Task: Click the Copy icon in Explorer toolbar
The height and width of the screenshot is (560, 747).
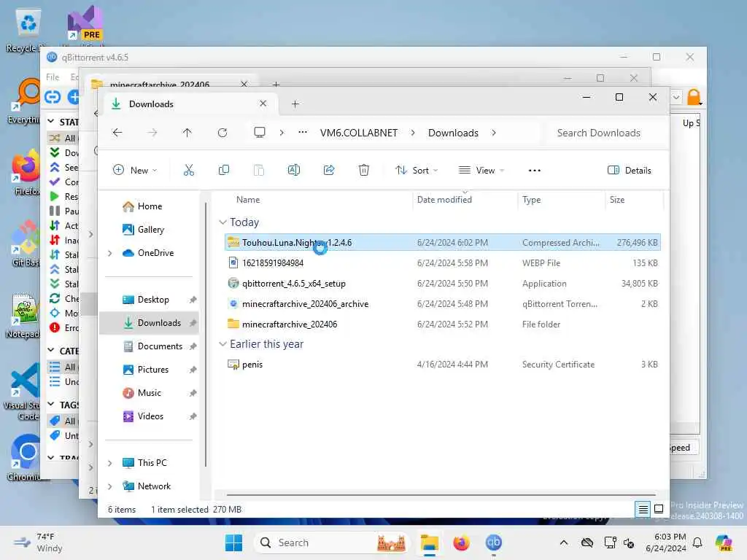Action: (x=223, y=170)
